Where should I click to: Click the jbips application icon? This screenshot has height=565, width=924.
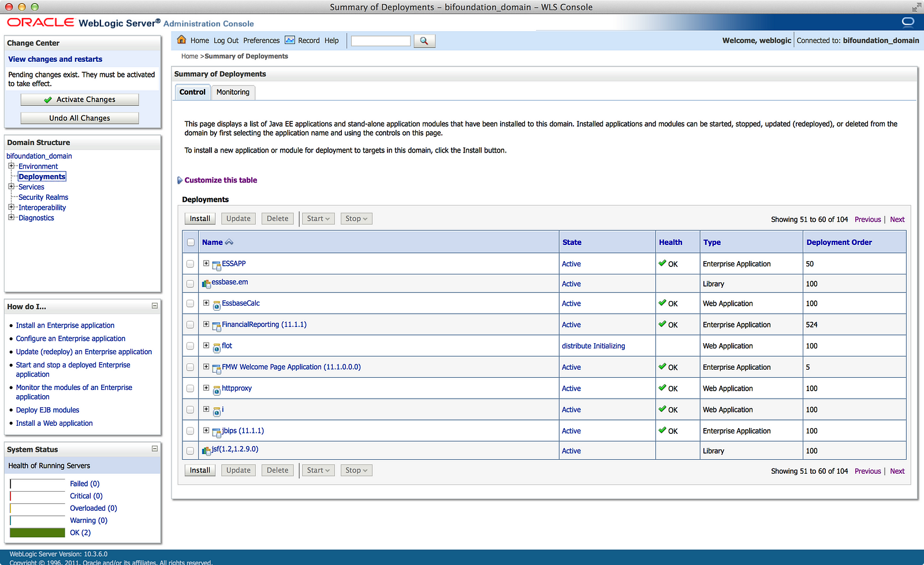(217, 433)
